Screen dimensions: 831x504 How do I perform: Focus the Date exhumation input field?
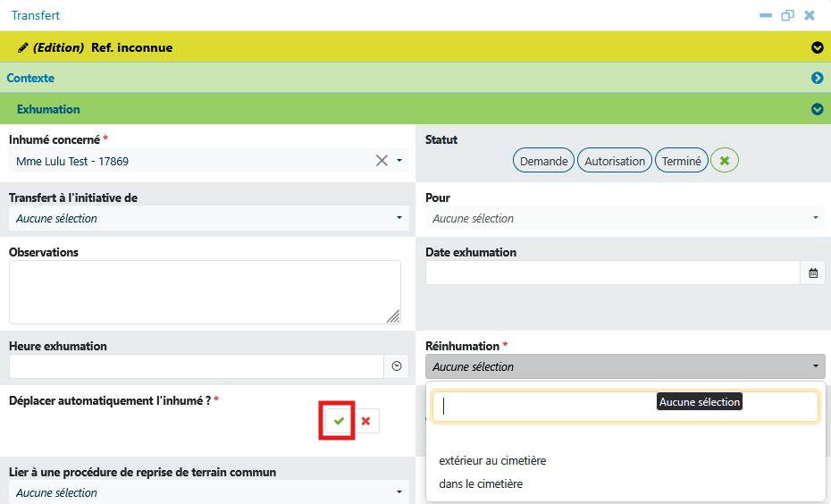click(x=613, y=273)
